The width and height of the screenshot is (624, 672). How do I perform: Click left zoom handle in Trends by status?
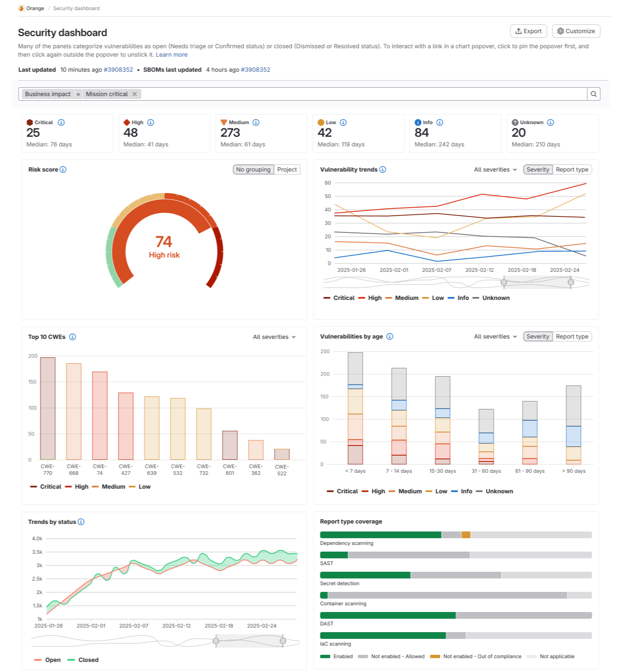coord(216,641)
